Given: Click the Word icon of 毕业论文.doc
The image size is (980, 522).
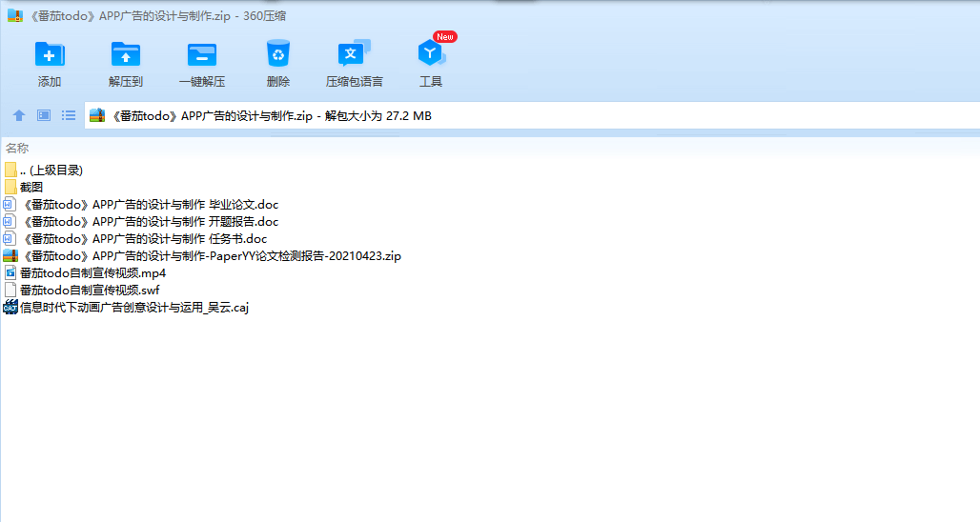Looking at the screenshot, I should click(x=10, y=204).
